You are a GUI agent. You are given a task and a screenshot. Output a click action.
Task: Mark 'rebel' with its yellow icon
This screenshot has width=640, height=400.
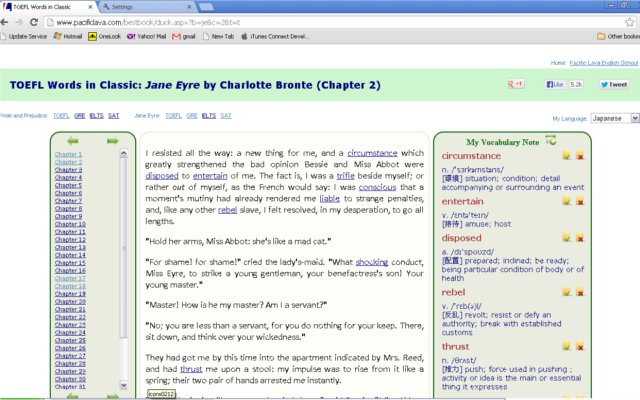tap(567, 292)
